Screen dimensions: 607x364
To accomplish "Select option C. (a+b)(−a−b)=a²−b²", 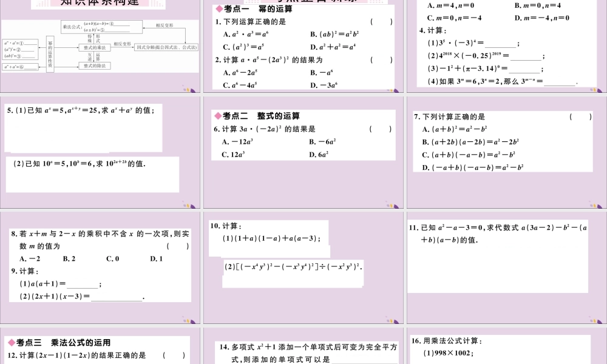I will pyautogui.click(x=469, y=155).
